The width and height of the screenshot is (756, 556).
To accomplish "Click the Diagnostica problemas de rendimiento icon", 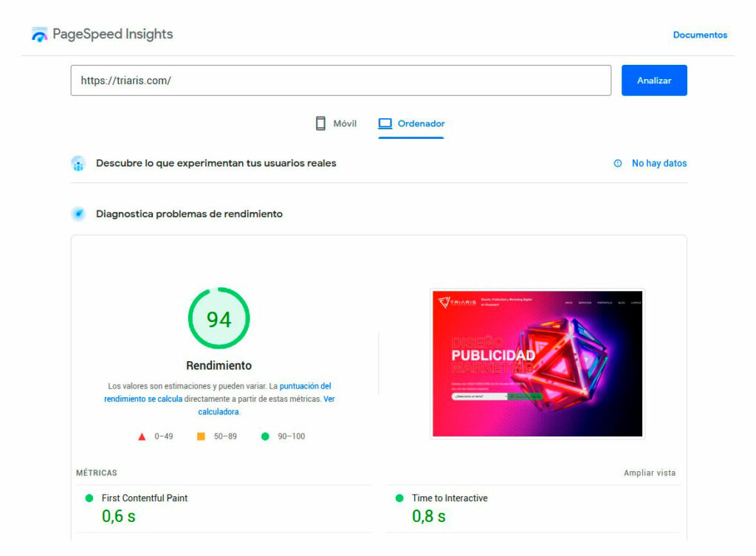I will tap(78, 214).
